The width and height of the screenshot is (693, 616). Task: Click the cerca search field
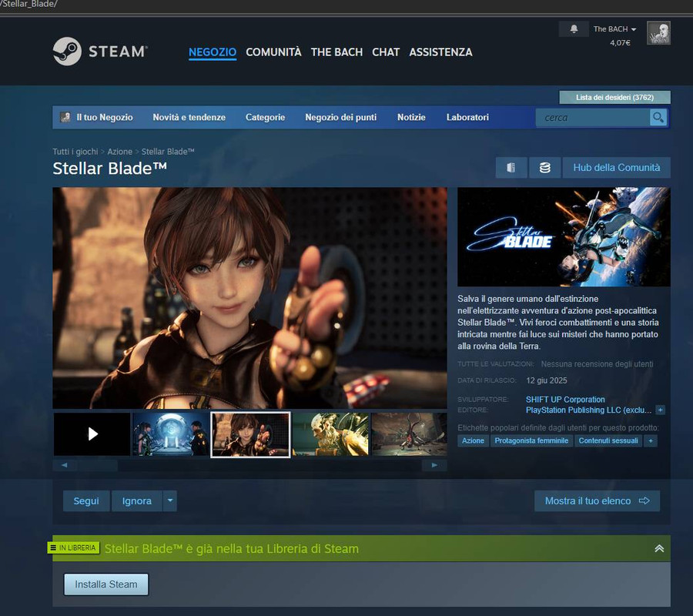point(593,118)
